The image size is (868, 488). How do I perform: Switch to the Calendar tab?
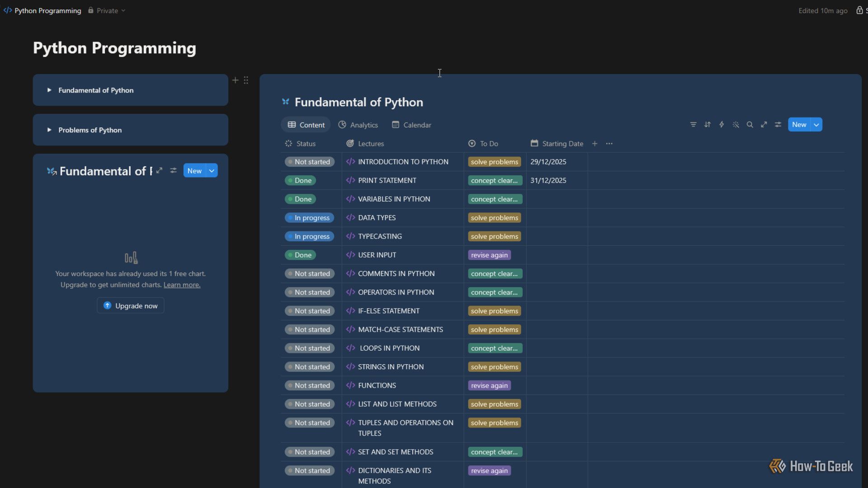pyautogui.click(x=411, y=125)
